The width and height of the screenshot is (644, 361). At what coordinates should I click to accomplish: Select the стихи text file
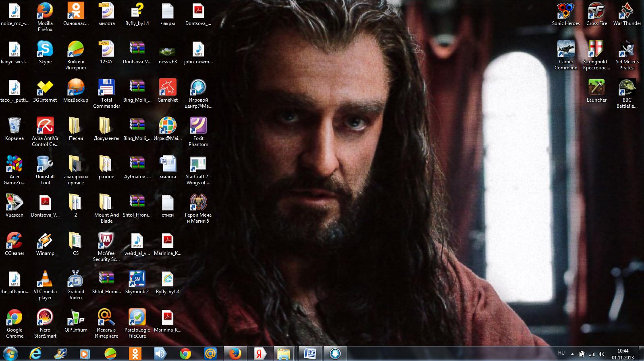point(168,206)
